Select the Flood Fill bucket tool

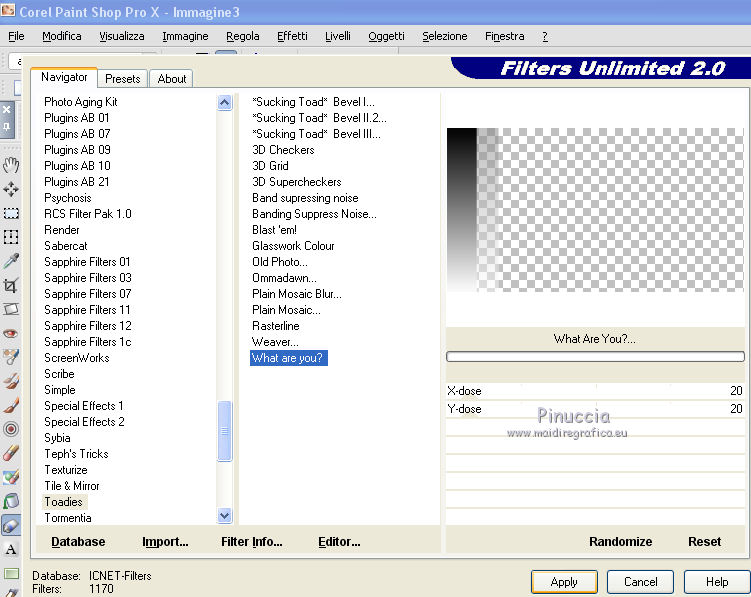11,501
